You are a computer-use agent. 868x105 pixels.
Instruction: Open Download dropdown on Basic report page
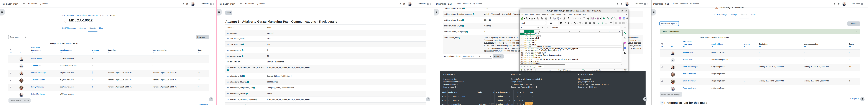pyautogui.click(x=202, y=37)
